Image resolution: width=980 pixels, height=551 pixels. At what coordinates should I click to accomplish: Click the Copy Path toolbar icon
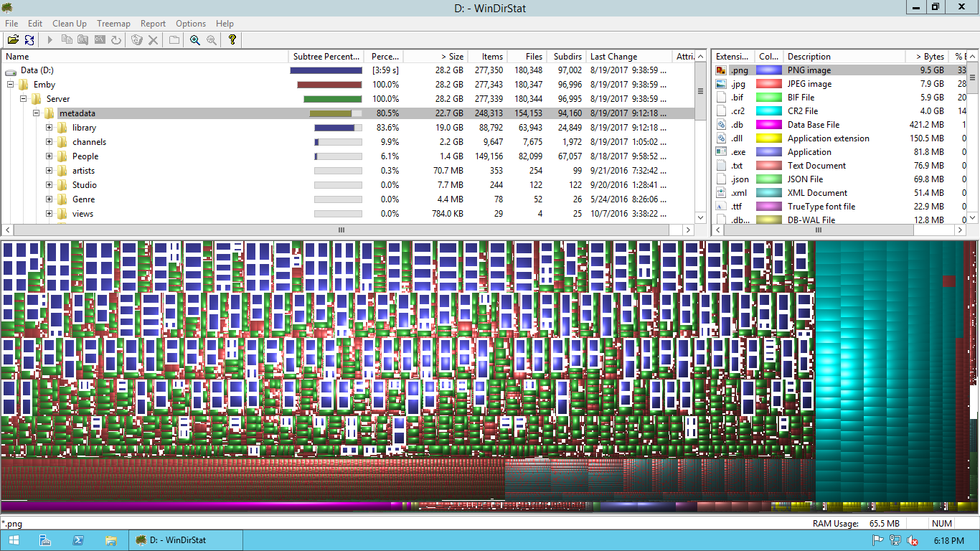(67, 40)
